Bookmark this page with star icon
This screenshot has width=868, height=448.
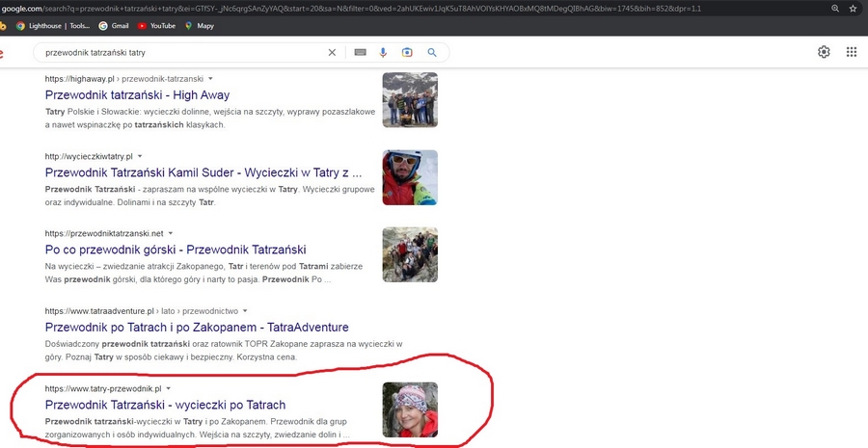[x=854, y=9]
